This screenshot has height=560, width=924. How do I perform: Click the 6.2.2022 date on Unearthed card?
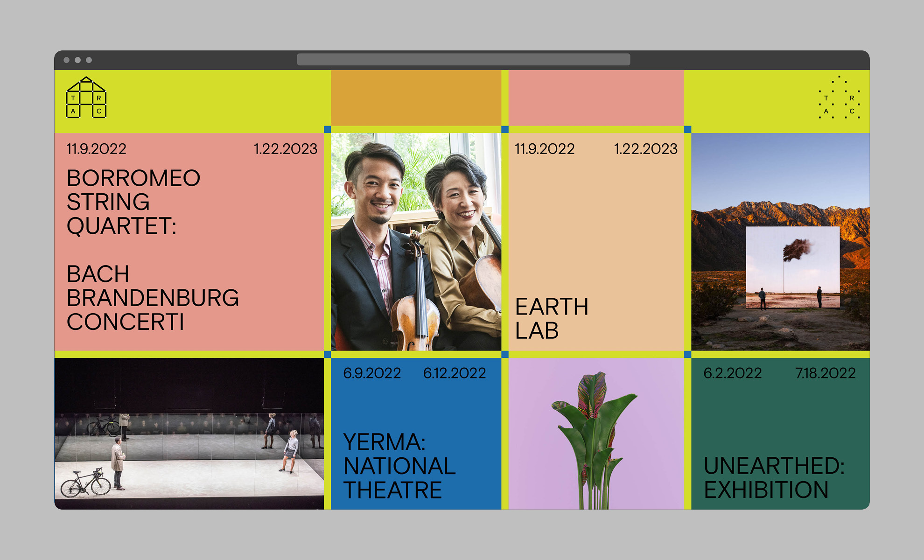click(733, 373)
